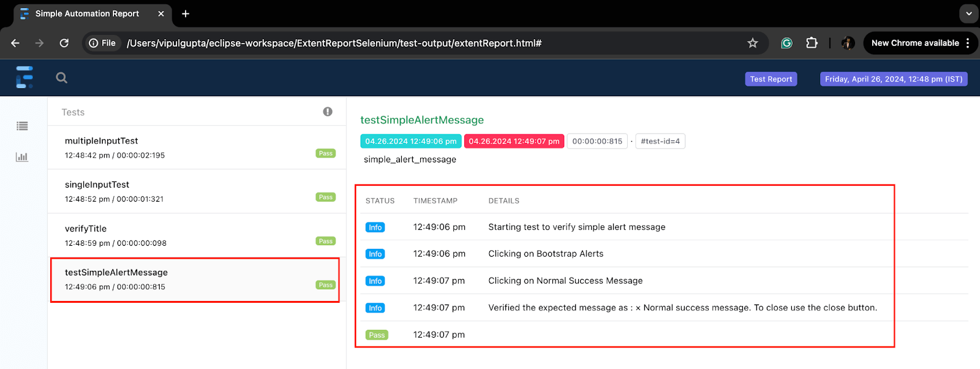Click the File site info icon
Viewport: 980px width, 369px height.
click(x=102, y=43)
